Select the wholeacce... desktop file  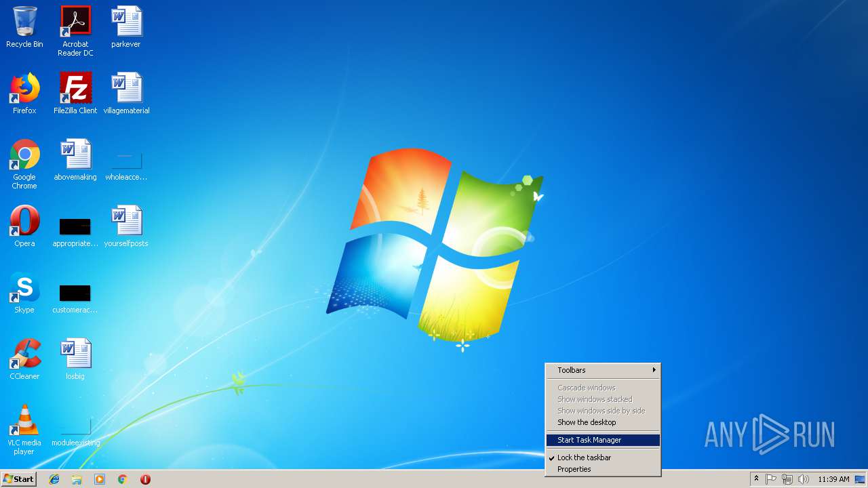[126, 167]
